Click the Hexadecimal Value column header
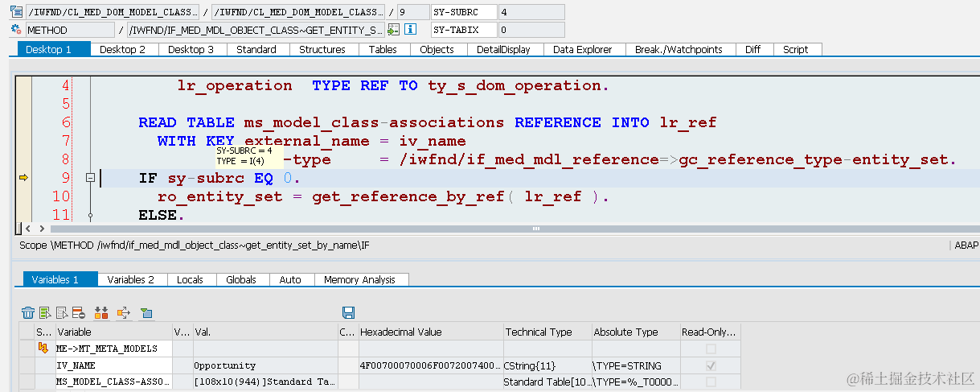 (x=430, y=332)
